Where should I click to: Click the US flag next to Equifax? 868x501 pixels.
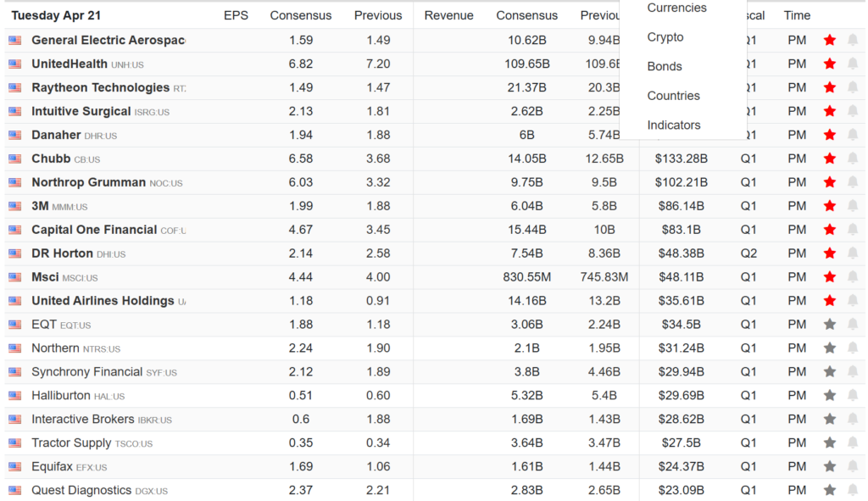point(13,466)
